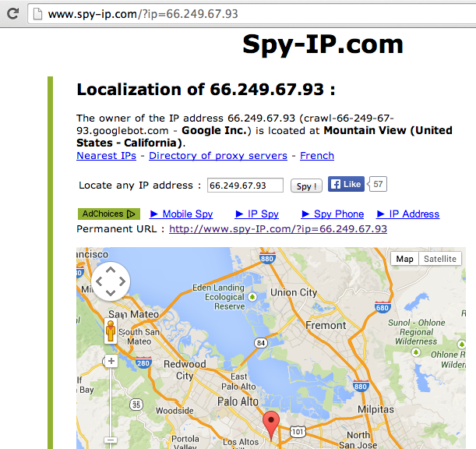The height and width of the screenshot is (449, 476).
Task: Pan the map up with the arrow
Action: [111, 270]
